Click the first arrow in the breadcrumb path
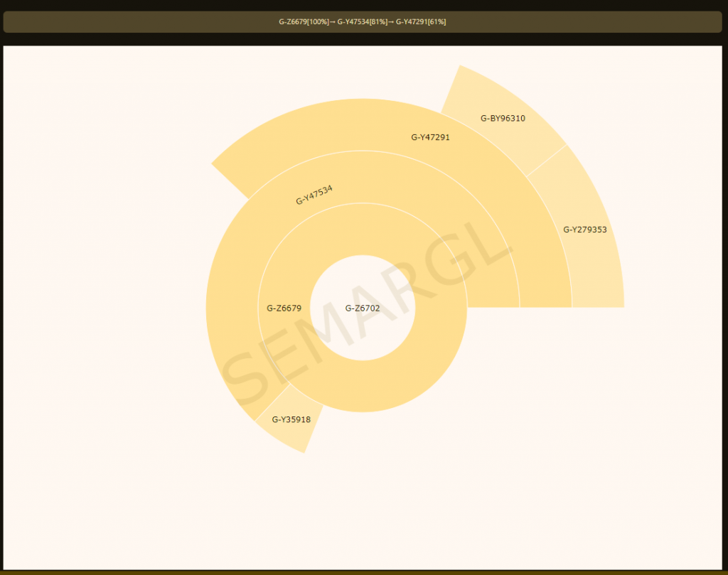 (333, 22)
